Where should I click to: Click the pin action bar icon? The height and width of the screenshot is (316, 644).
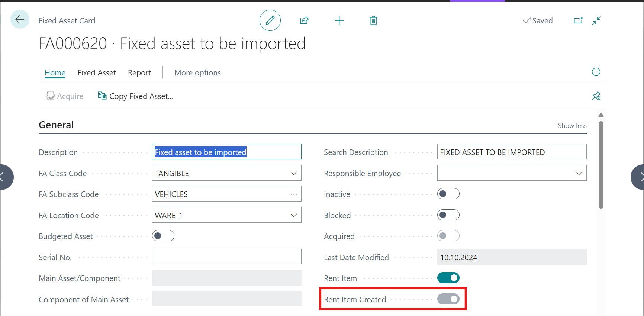[x=596, y=96]
